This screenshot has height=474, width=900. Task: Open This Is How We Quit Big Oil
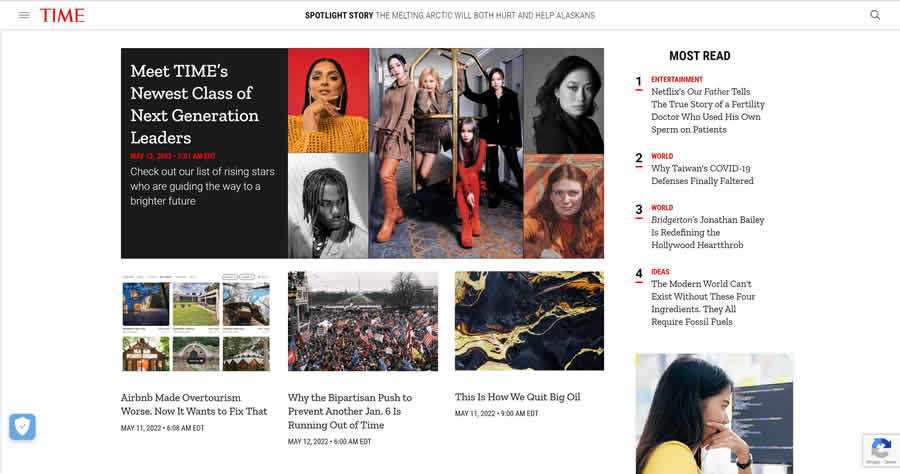pyautogui.click(x=517, y=397)
